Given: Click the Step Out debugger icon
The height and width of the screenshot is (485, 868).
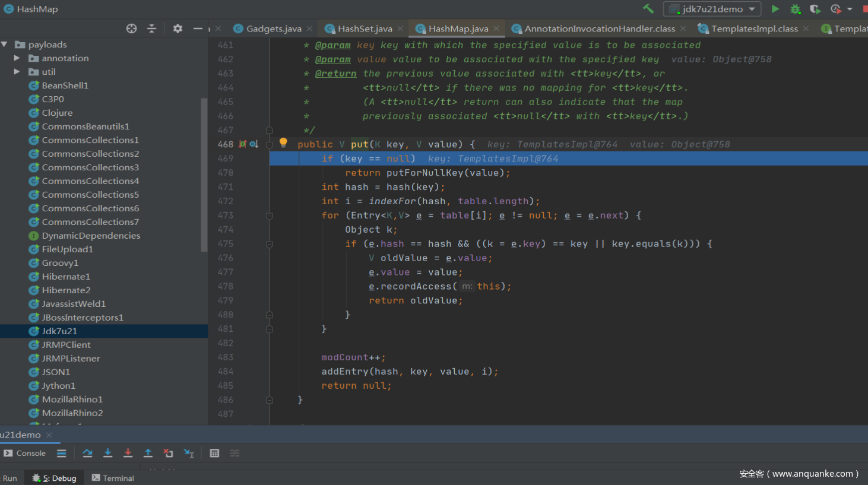Looking at the screenshot, I should click(x=148, y=453).
